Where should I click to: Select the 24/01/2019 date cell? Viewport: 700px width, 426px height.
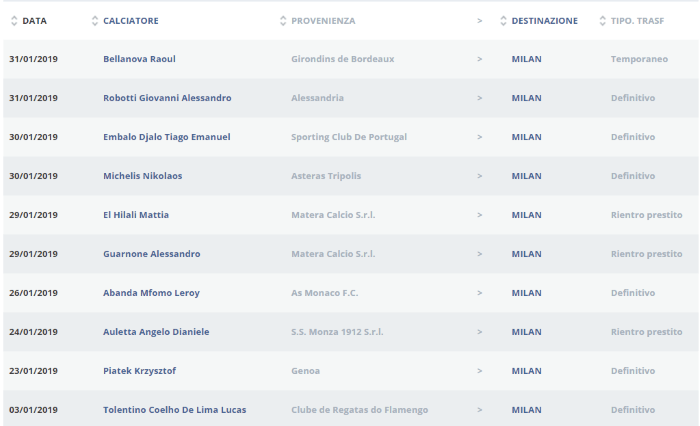click(x=34, y=332)
